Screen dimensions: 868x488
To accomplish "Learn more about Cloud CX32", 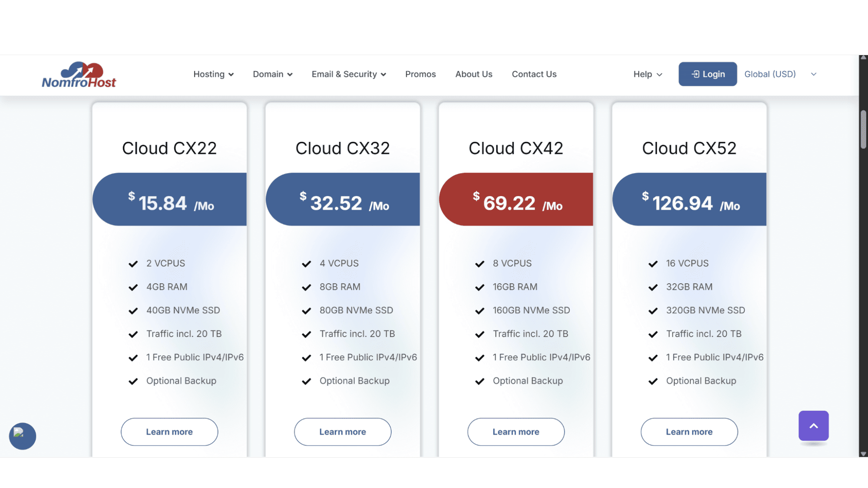I will point(343,432).
